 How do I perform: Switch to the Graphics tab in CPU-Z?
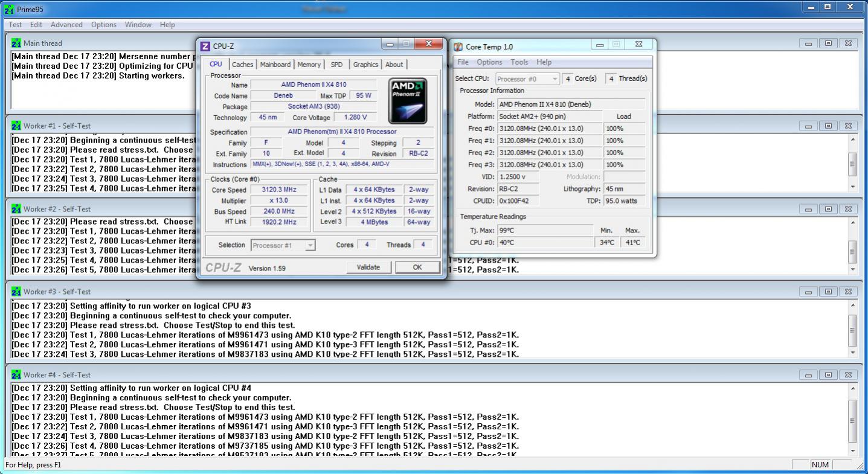point(365,65)
